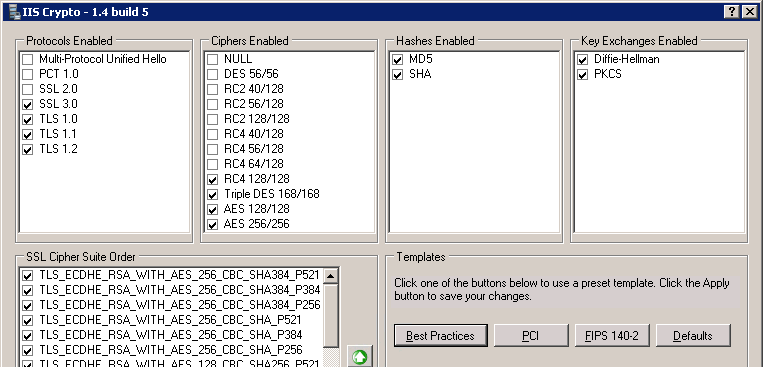Click cipher suite list scroll-up arrow
763x367 pixels.
(331, 276)
